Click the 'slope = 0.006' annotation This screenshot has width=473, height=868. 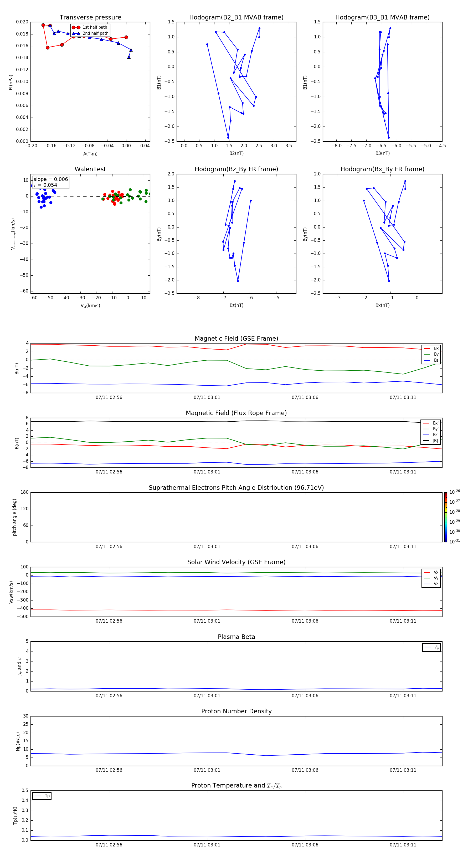51,179
